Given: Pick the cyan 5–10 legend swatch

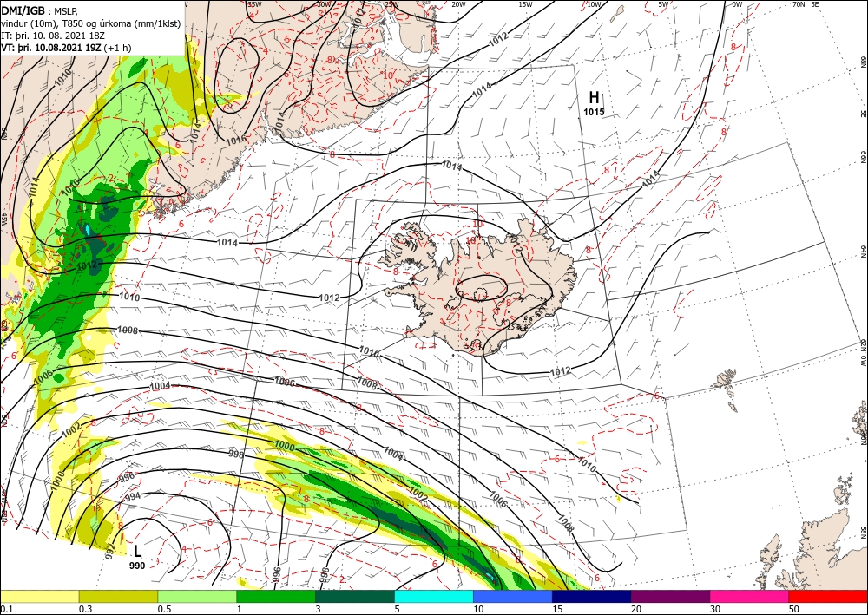Looking at the screenshot, I should pyautogui.click(x=434, y=596).
